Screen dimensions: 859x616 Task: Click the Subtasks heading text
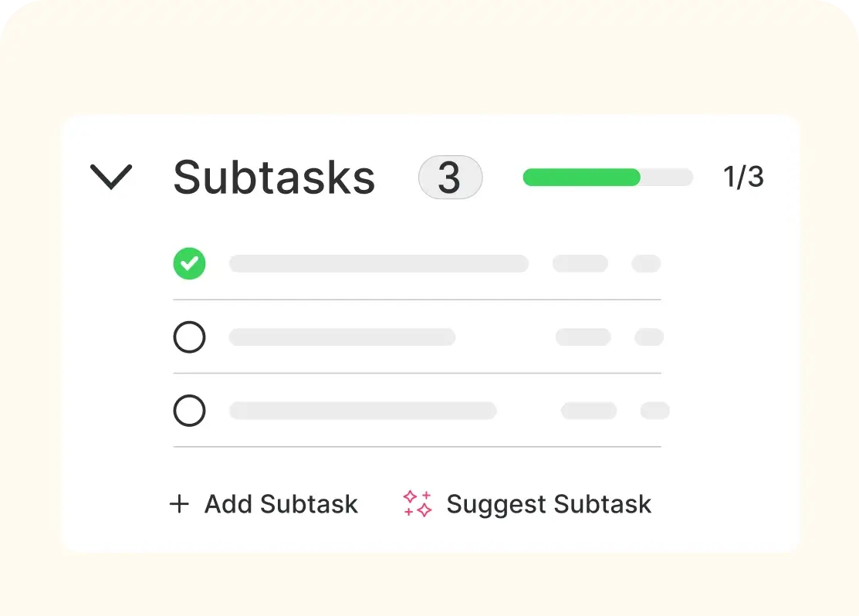(274, 178)
